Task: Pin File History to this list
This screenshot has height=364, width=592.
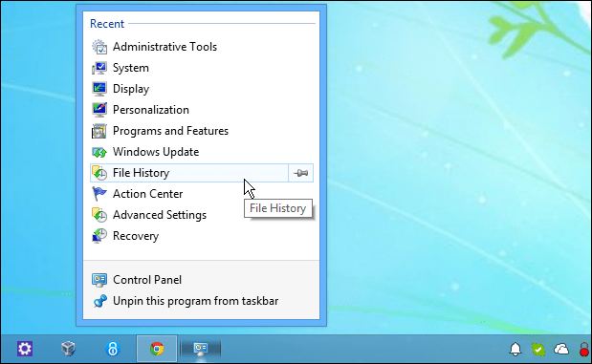Action: click(301, 173)
